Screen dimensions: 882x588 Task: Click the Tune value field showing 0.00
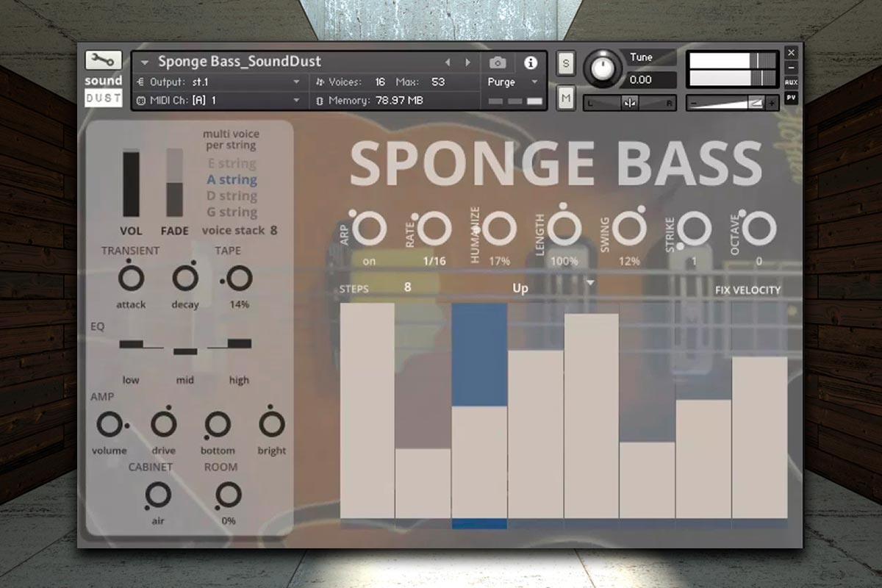(650, 79)
